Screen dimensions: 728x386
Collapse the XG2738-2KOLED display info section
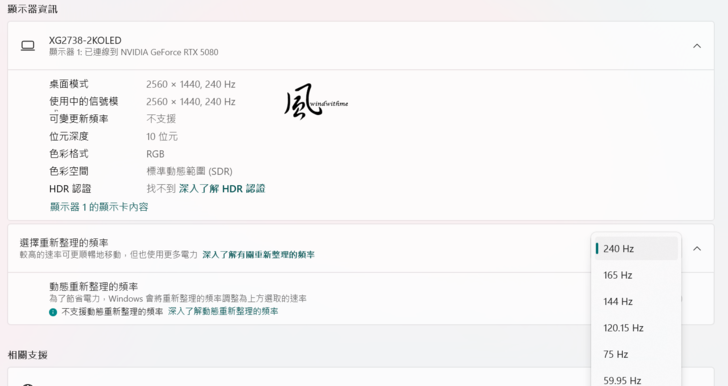coord(697,46)
